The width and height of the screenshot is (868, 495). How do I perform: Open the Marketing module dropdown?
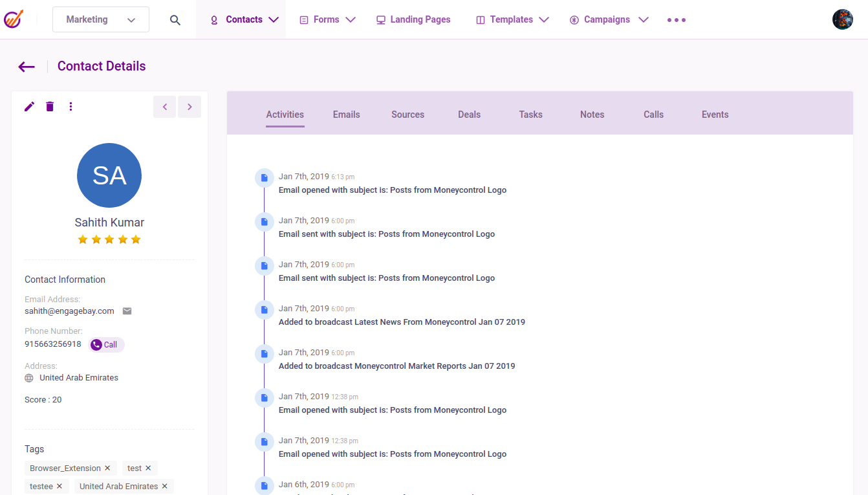point(100,19)
